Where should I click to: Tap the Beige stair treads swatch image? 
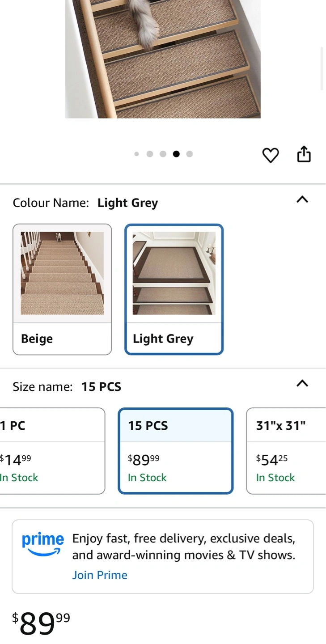click(62, 273)
